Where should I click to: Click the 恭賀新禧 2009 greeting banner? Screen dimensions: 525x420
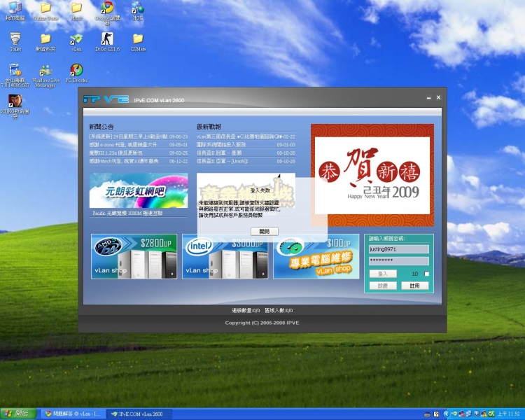(372, 175)
